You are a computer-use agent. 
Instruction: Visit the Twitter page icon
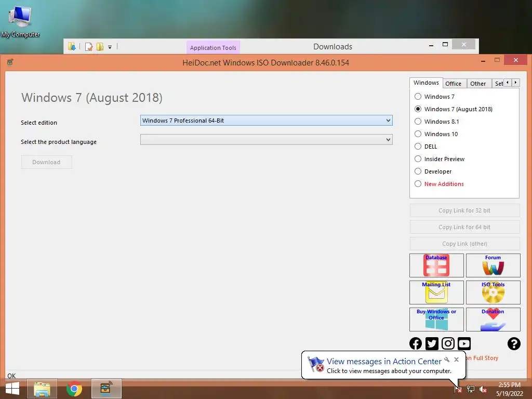point(432,343)
